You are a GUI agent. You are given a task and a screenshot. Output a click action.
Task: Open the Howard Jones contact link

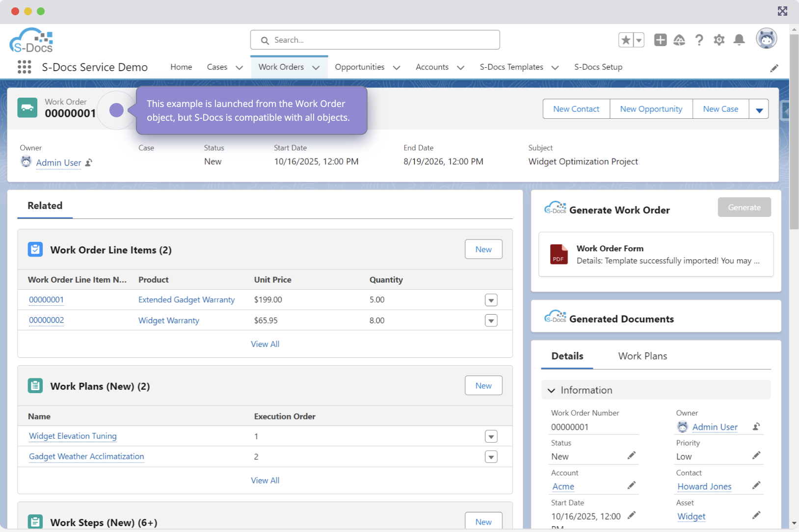704,486
